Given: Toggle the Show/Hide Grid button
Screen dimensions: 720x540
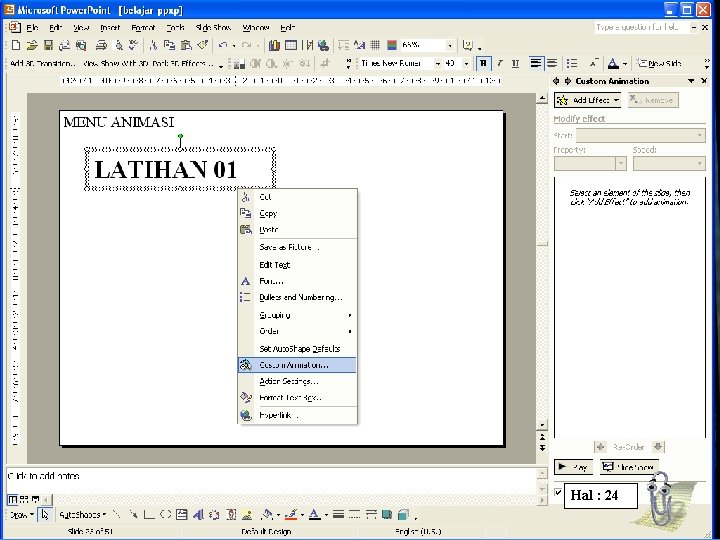Looking at the screenshot, I should coord(375,45).
